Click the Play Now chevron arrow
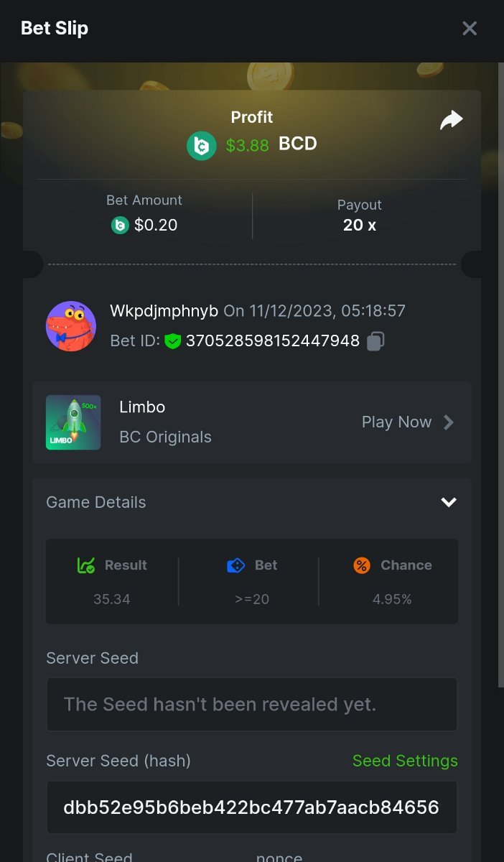This screenshot has width=504, height=862. [x=449, y=422]
